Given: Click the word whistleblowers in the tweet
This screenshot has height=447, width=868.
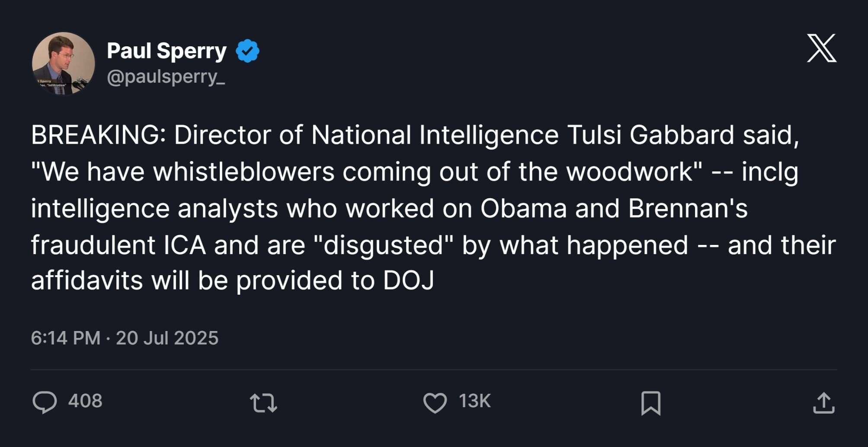Looking at the screenshot, I should coord(243,172).
